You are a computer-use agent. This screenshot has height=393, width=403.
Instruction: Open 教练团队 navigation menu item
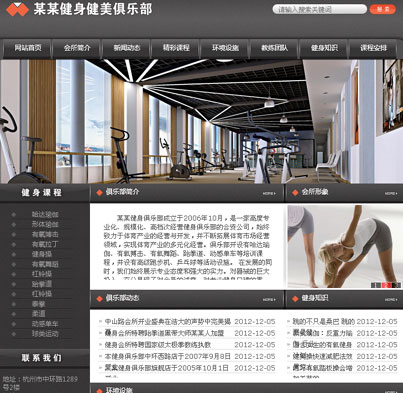point(274,48)
